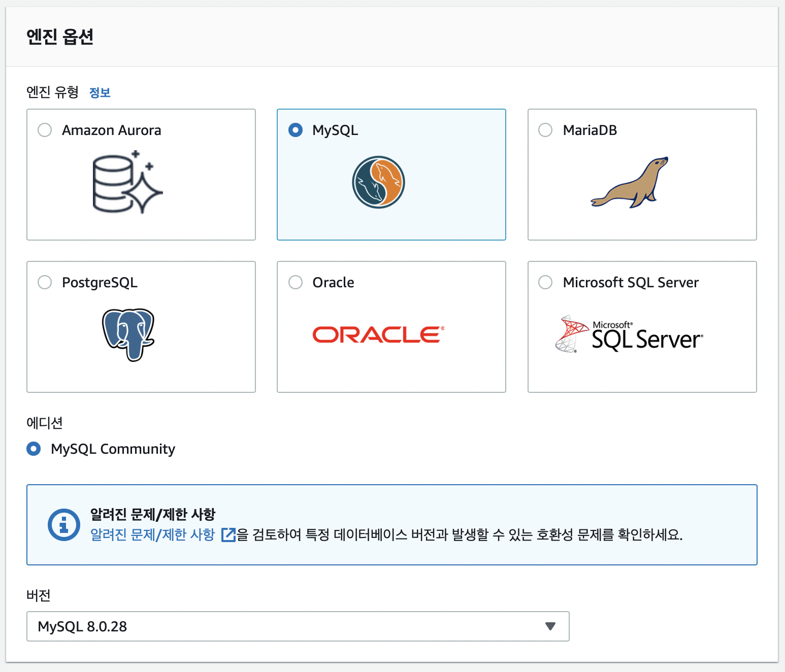This screenshot has height=672, width=785.
Task: Click the Microsoft SQL Server label text
Action: coord(631,283)
